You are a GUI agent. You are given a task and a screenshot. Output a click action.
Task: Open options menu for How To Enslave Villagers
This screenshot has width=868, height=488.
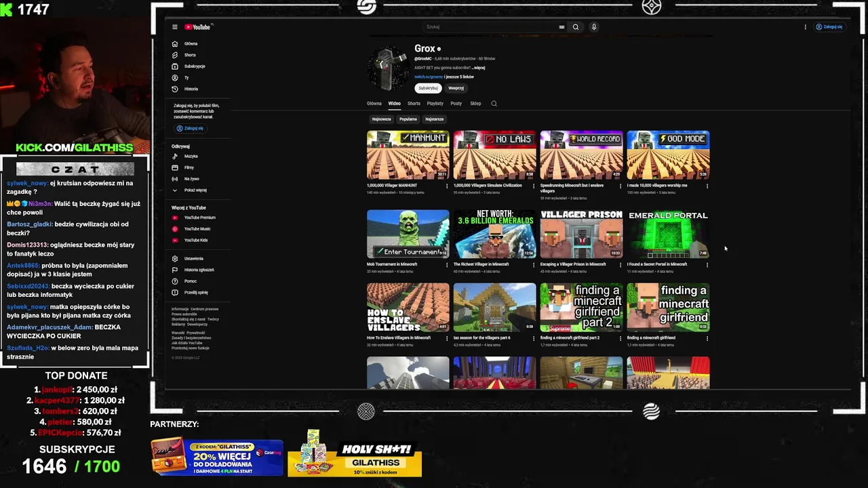click(x=447, y=338)
